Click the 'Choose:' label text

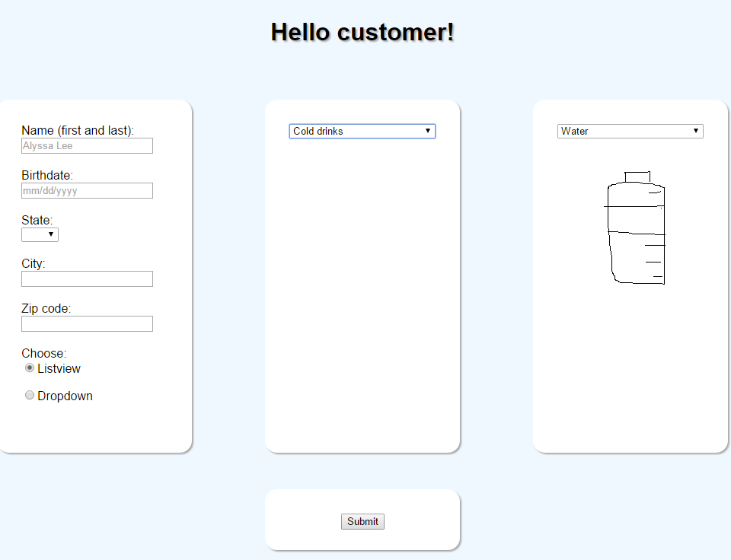tap(44, 354)
